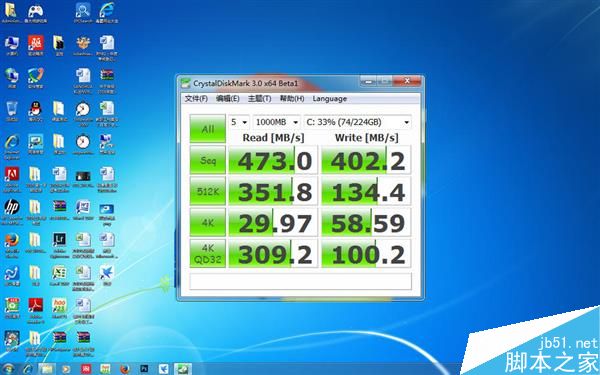This screenshot has width=600, height=375.
Task: Click the blue bird icon in the taskbar
Action: pos(163,369)
